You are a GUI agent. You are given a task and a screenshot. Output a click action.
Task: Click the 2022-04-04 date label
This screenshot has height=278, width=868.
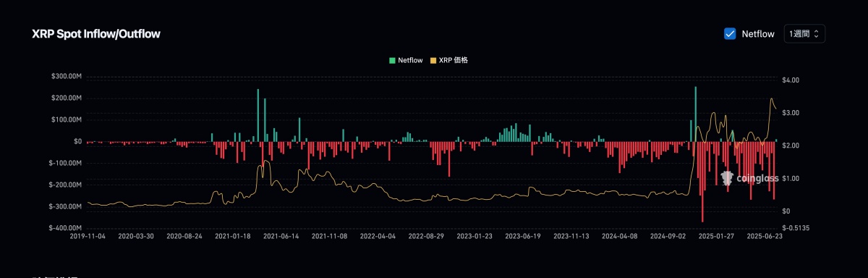(x=378, y=236)
